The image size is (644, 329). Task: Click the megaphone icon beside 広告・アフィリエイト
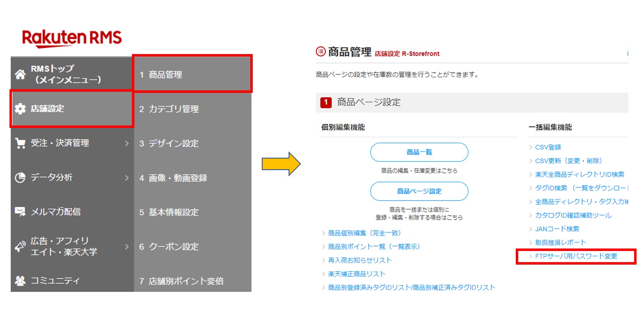click(20, 246)
